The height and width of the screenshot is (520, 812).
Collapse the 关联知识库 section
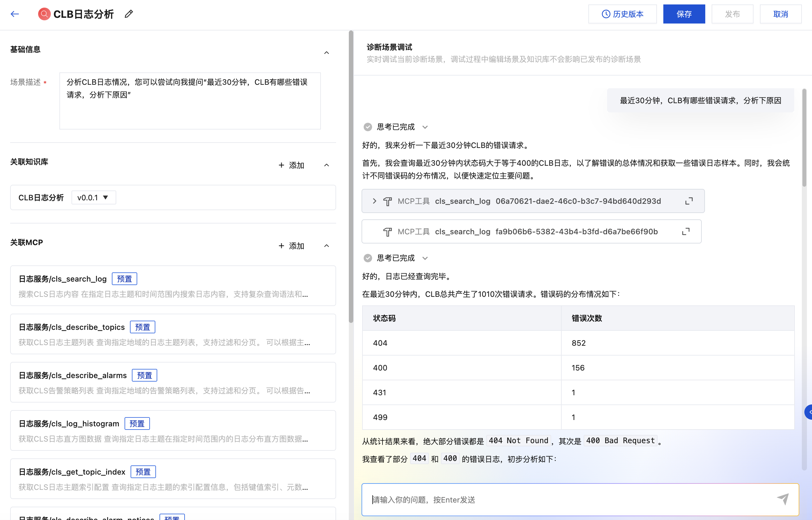pos(327,165)
